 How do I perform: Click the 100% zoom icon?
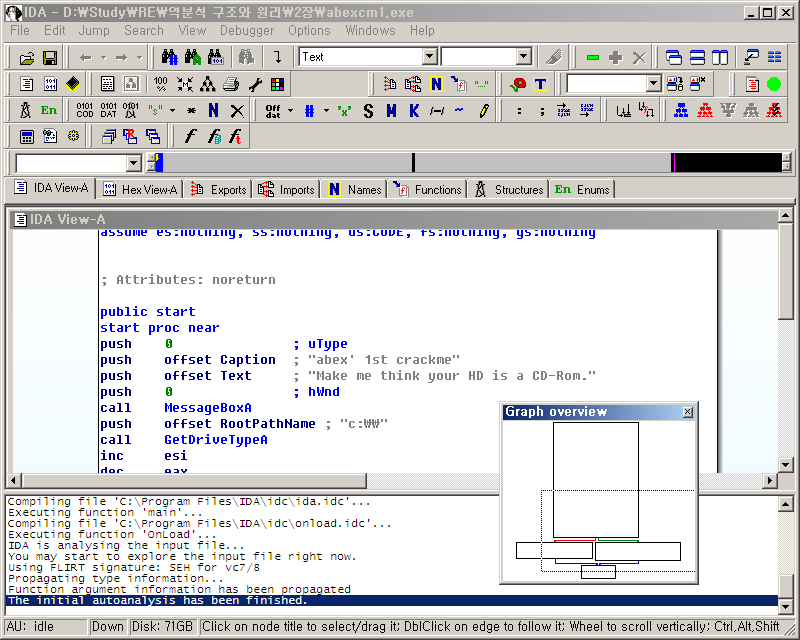pyautogui.click(x=160, y=84)
